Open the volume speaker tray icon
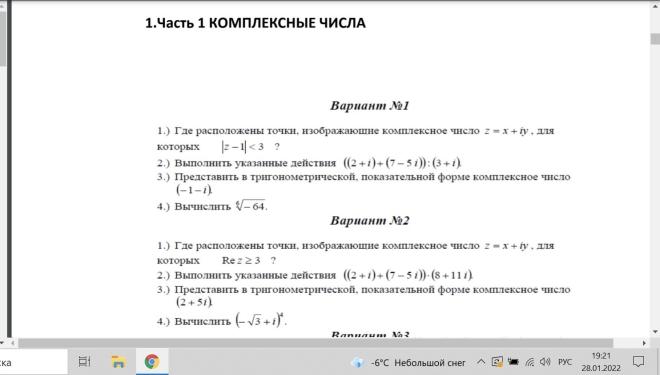 [x=545, y=362]
